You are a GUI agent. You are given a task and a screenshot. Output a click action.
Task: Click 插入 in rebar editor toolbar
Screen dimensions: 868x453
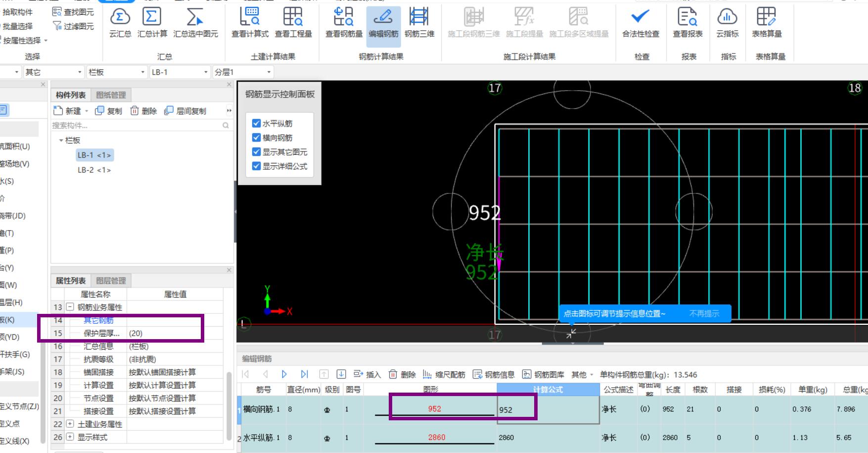[x=367, y=374]
